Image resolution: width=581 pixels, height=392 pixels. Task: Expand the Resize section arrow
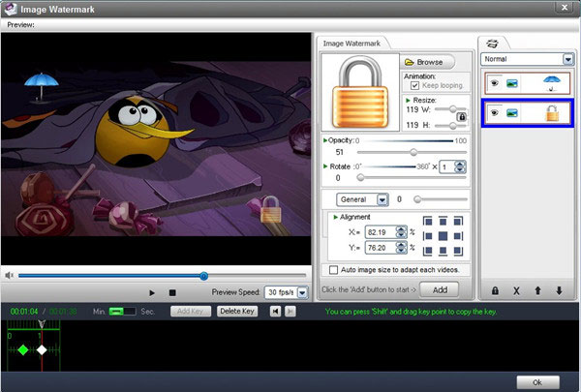[x=408, y=101]
